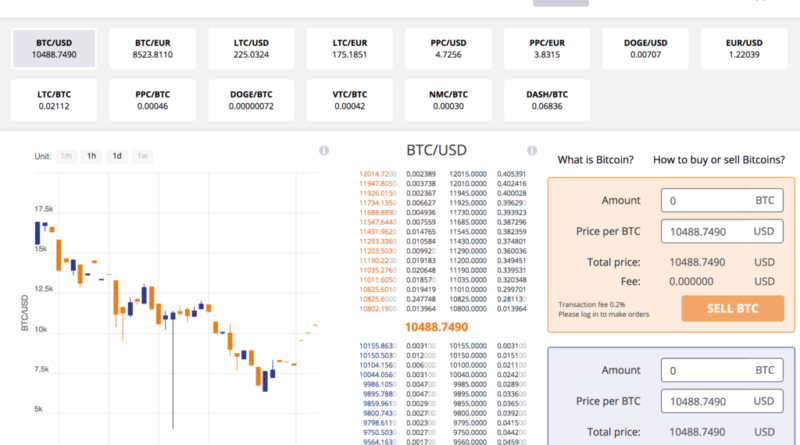This screenshot has height=445, width=800.
Task: Select the BTC/USD market tile
Action: point(54,48)
